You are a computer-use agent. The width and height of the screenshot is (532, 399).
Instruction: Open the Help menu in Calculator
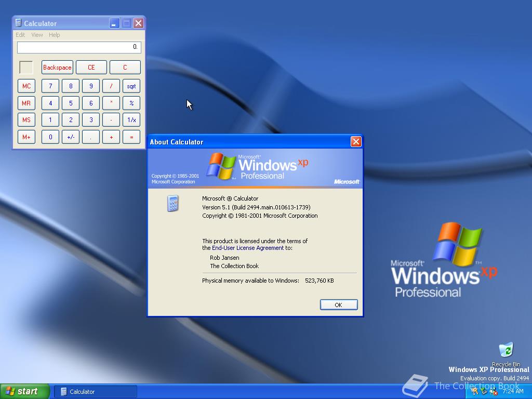click(x=54, y=35)
